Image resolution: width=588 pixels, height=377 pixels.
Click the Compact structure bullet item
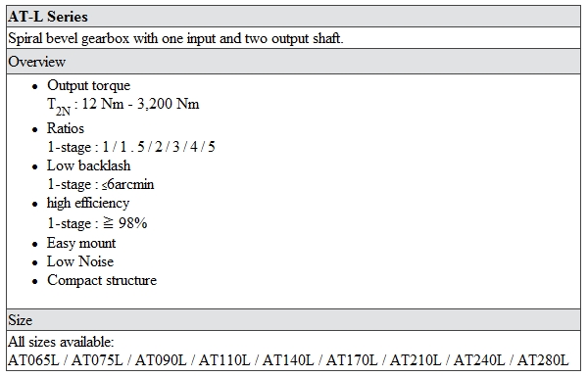click(102, 280)
